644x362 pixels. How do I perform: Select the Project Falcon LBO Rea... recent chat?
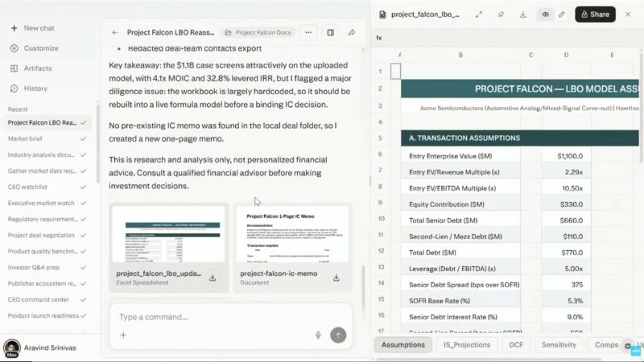[x=47, y=122]
